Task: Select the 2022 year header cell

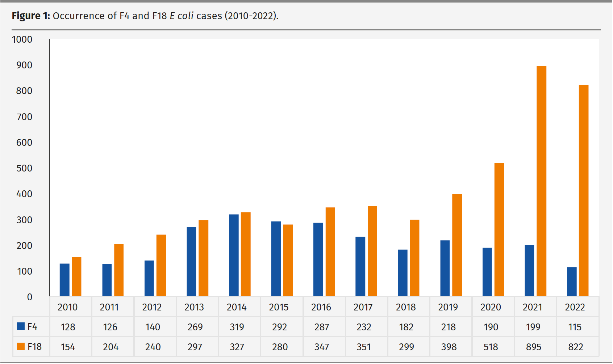Action: (x=575, y=307)
